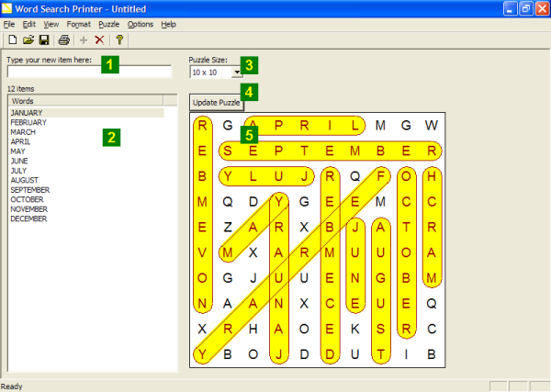Open the Help menu
Viewport: 551px width, 392px height.
pyautogui.click(x=169, y=24)
